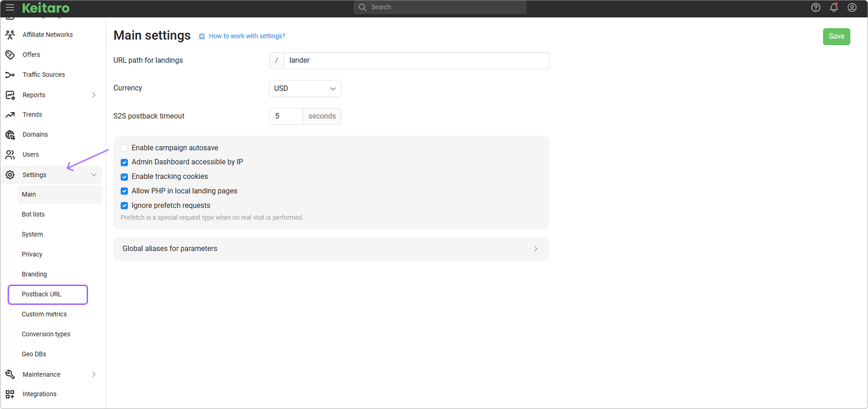Viewport: 868px width, 409px height.
Task: Click the help question mark icon
Action: pos(815,8)
